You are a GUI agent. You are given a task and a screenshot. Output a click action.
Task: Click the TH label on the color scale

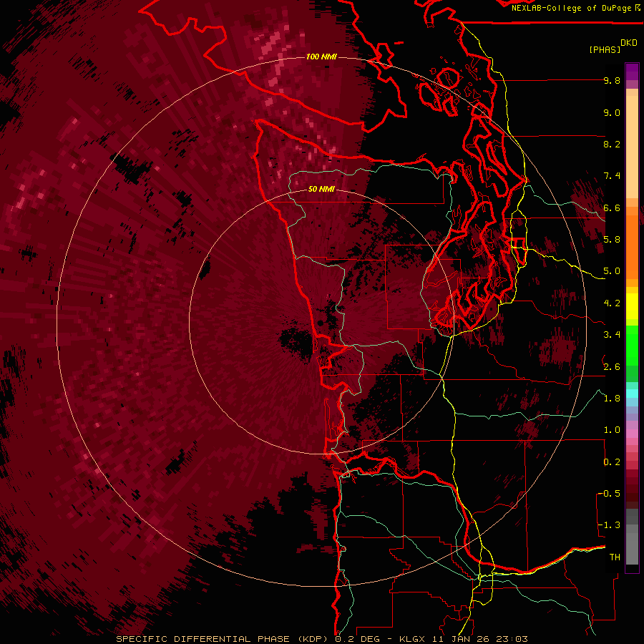(x=615, y=557)
